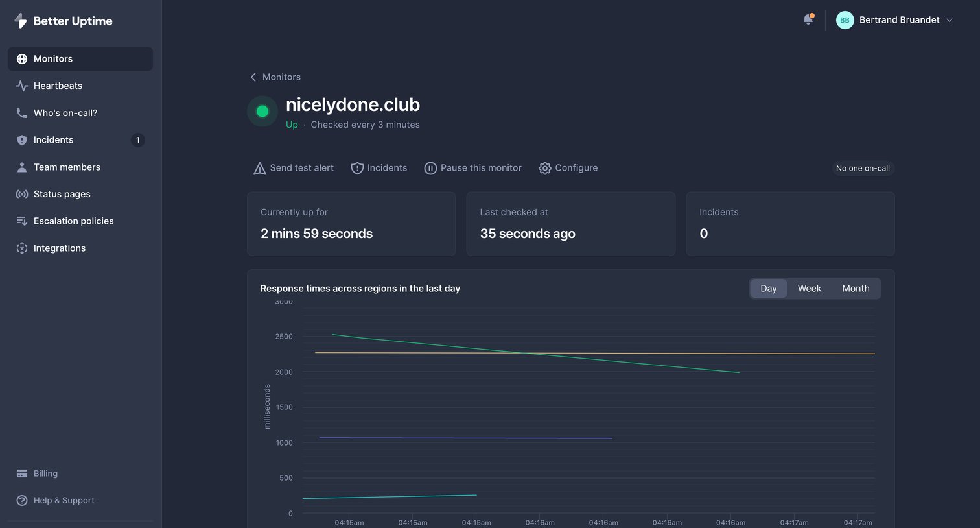The image size is (980, 528).
Task: Click the Bertrand Bruandet user name
Action: [899, 20]
